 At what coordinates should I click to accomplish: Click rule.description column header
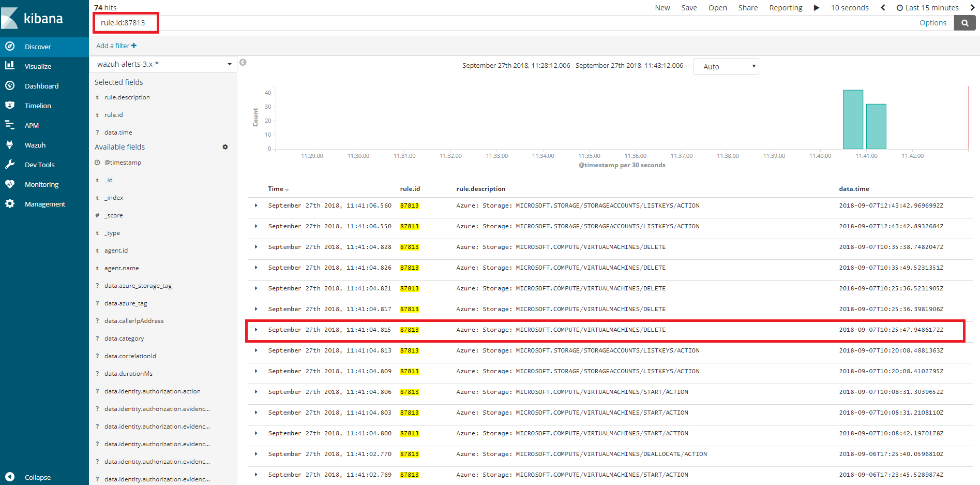tap(481, 189)
